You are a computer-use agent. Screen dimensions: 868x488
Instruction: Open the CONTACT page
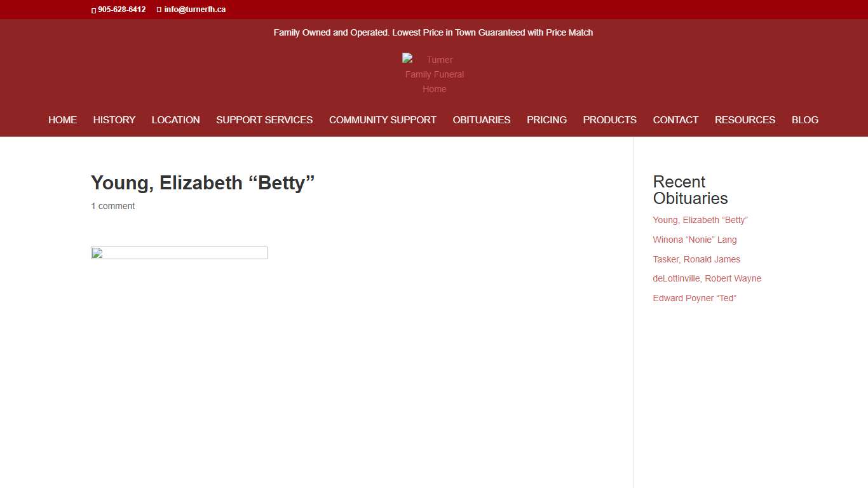pos(675,119)
